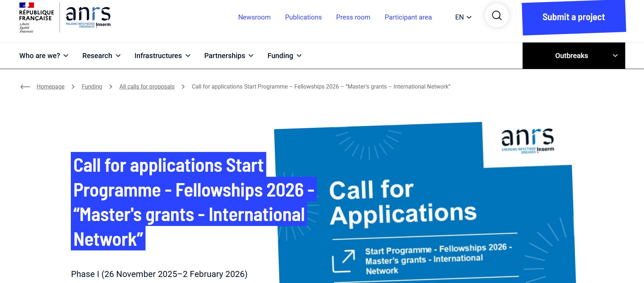Open the Participant area link
The height and width of the screenshot is (283, 644).
(408, 17)
